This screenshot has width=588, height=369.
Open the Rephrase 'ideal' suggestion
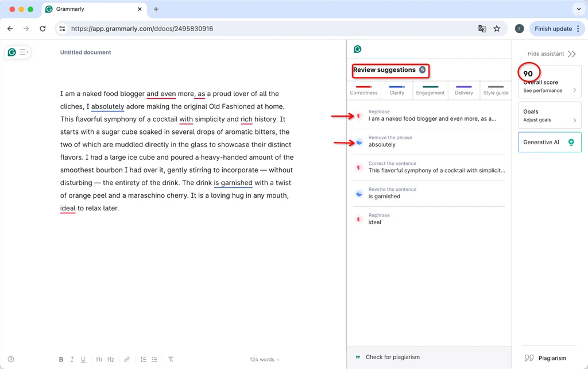[x=430, y=219]
